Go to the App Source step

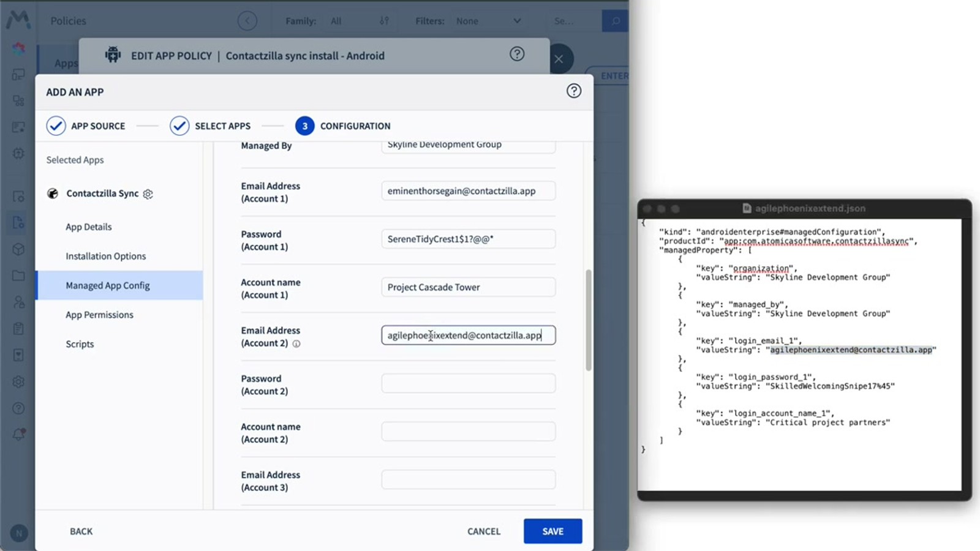click(86, 126)
